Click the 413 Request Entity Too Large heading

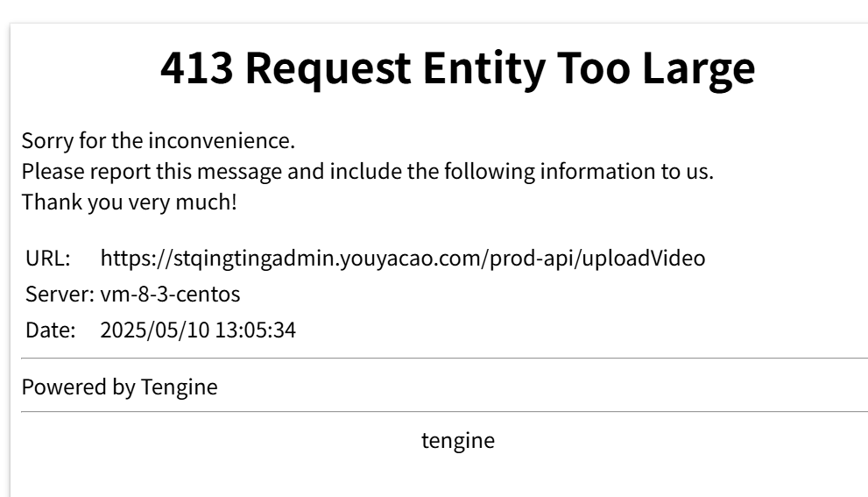click(458, 68)
